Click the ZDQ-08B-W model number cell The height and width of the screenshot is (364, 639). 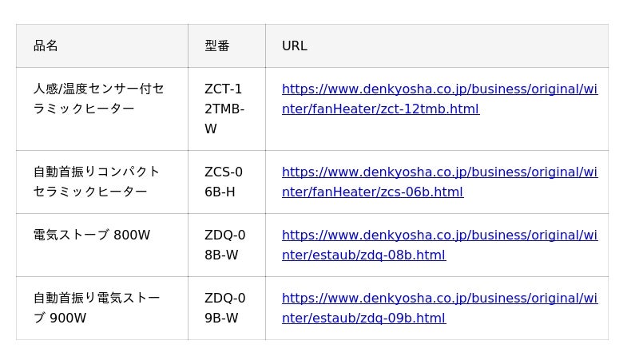coord(224,245)
